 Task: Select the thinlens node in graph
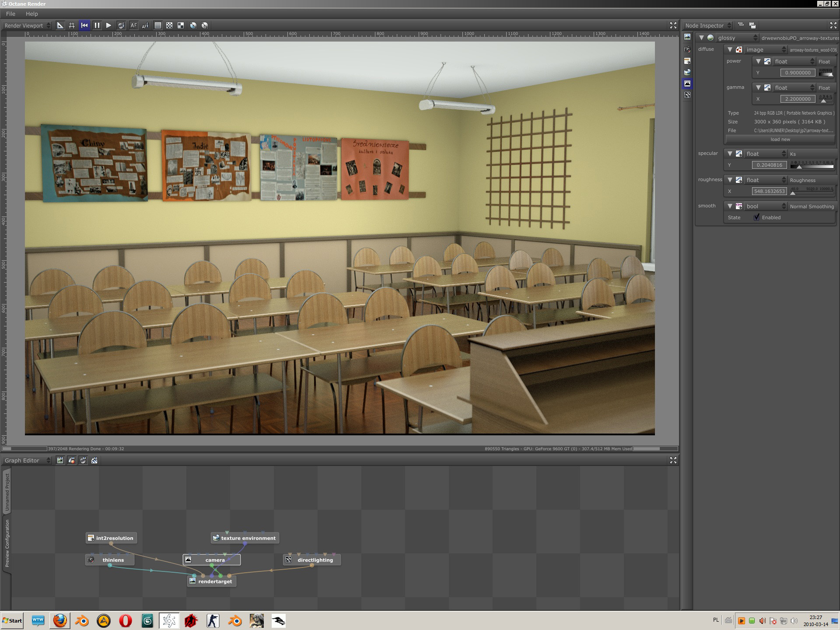[113, 560]
